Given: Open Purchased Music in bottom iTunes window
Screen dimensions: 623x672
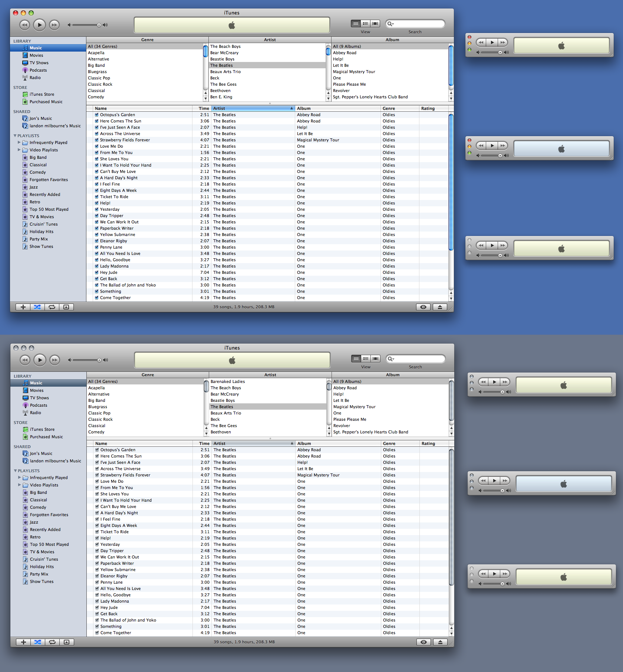Looking at the screenshot, I should (x=46, y=437).
